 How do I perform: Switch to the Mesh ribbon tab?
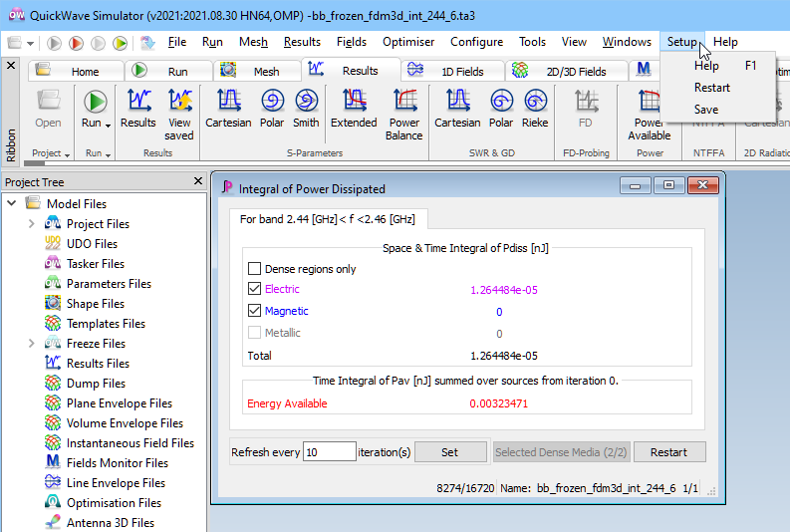pyautogui.click(x=257, y=71)
